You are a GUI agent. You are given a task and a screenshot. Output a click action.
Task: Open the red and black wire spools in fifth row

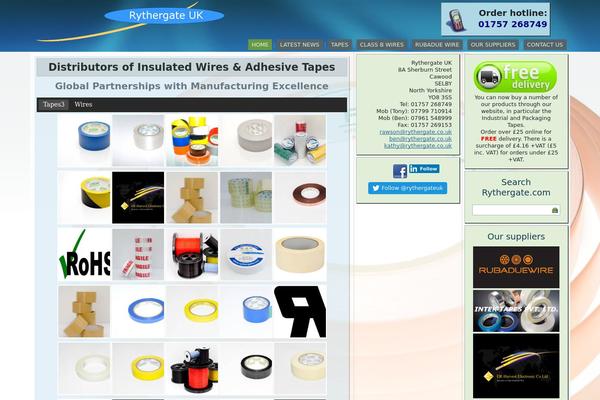pos(192,369)
